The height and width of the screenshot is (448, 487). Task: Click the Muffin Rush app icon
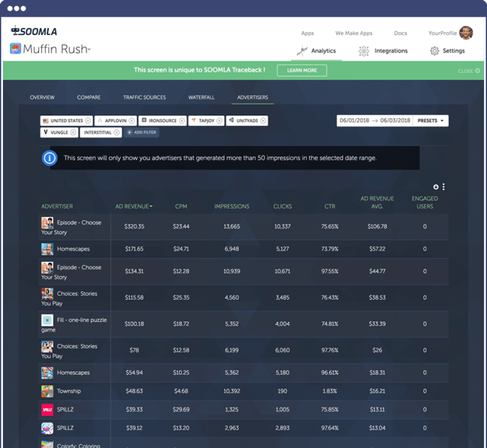[x=14, y=50]
